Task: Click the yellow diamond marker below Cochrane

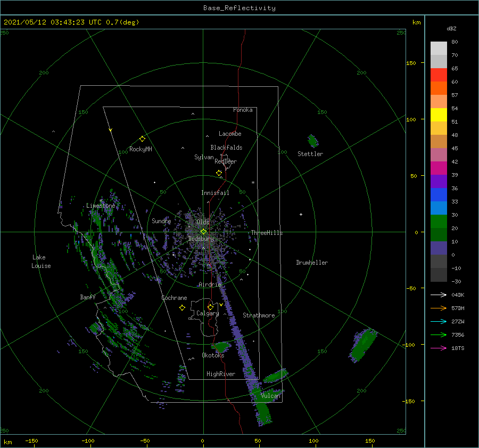Action: pos(182,308)
